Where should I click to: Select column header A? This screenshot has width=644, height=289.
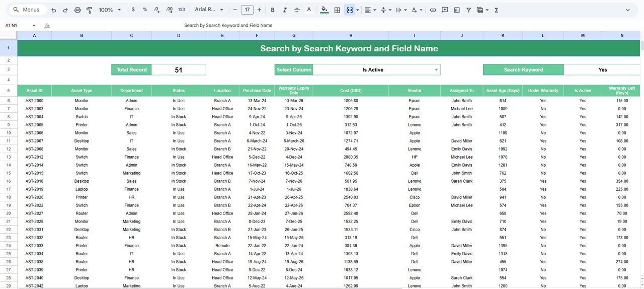pyautogui.click(x=34, y=36)
